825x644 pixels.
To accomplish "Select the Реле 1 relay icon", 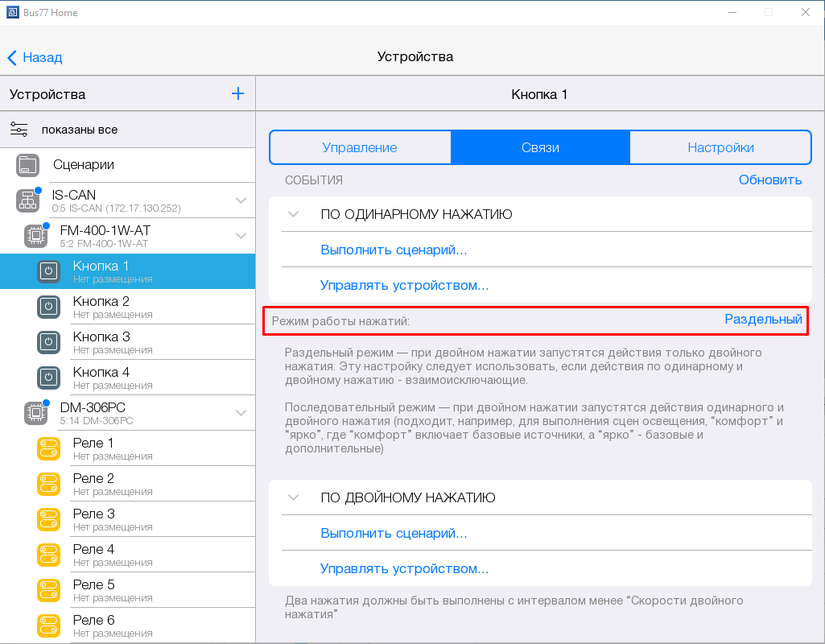I will (48, 448).
